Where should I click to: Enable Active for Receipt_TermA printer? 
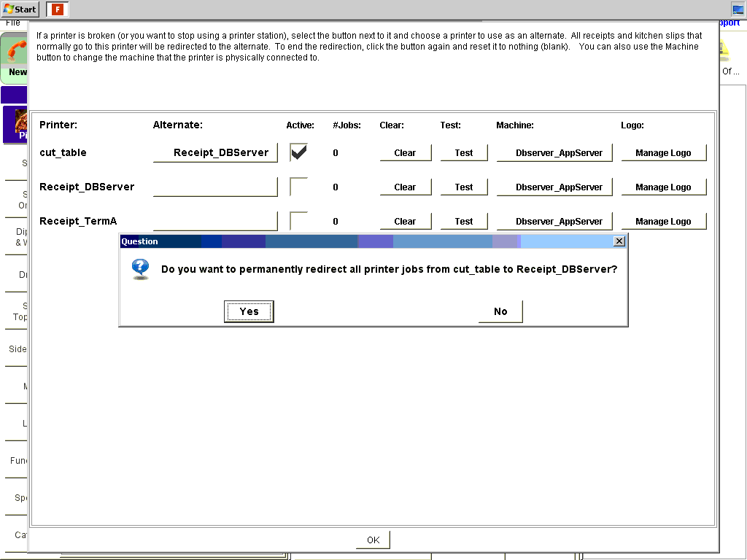point(298,221)
